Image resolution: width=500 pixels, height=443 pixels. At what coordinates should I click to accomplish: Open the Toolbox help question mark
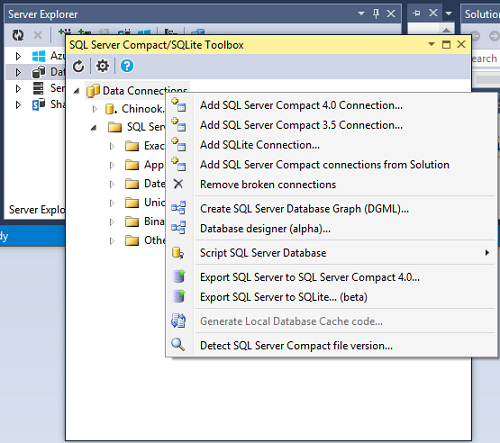127,66
